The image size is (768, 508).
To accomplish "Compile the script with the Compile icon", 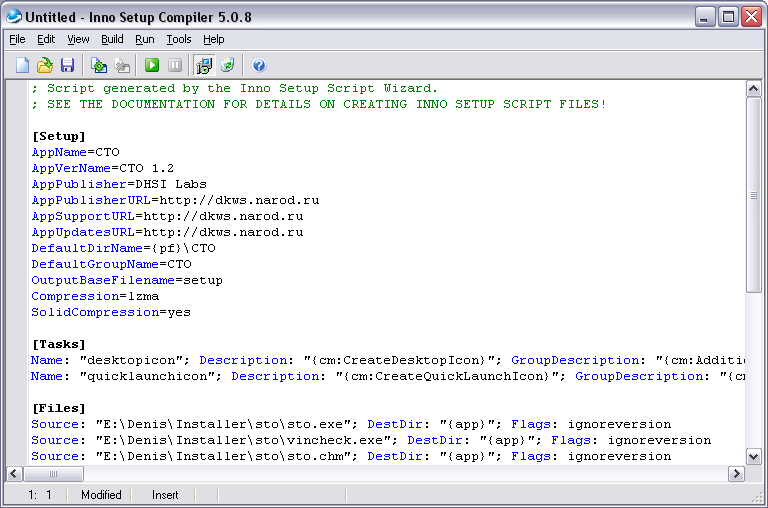I will (99, 65).
